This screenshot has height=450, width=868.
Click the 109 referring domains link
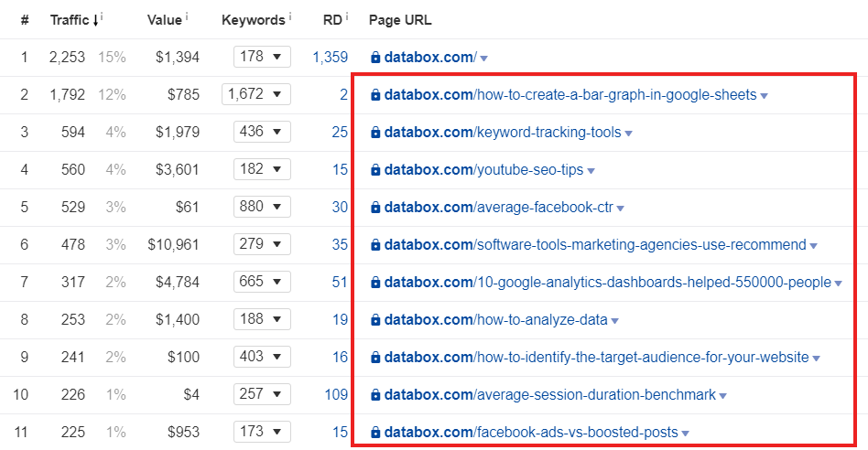[x=336, y=395]
